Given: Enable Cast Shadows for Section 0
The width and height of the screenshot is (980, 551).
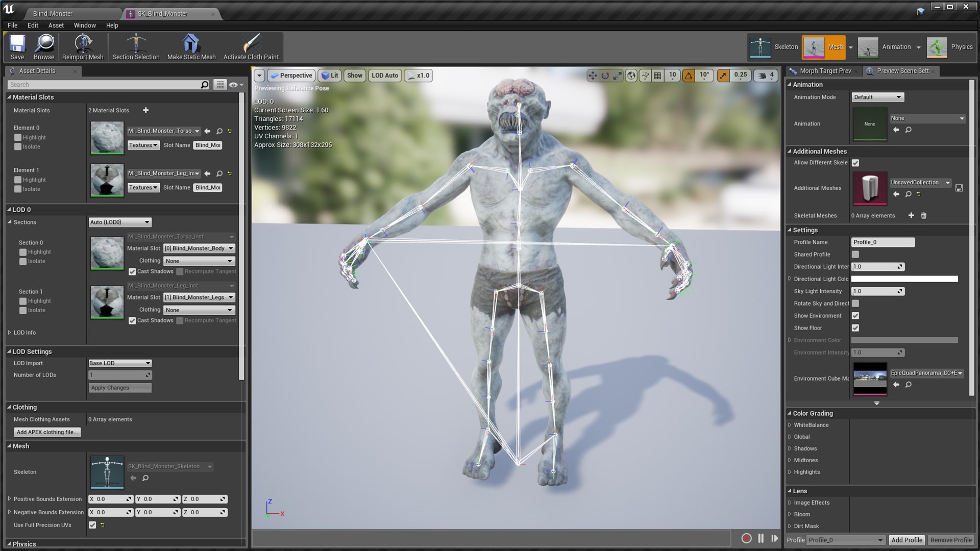Looking at the screenshot, I should tap(132, 271).
